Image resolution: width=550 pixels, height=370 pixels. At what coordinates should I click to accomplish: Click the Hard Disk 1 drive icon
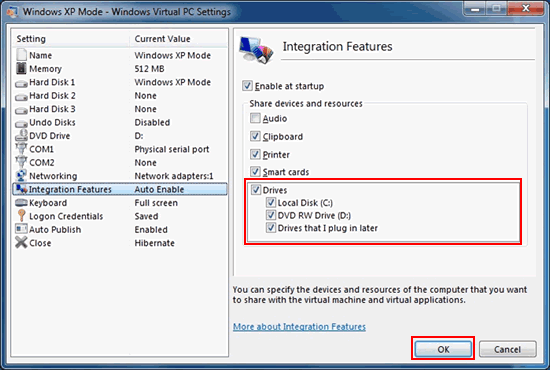click(x=21, y=83)
